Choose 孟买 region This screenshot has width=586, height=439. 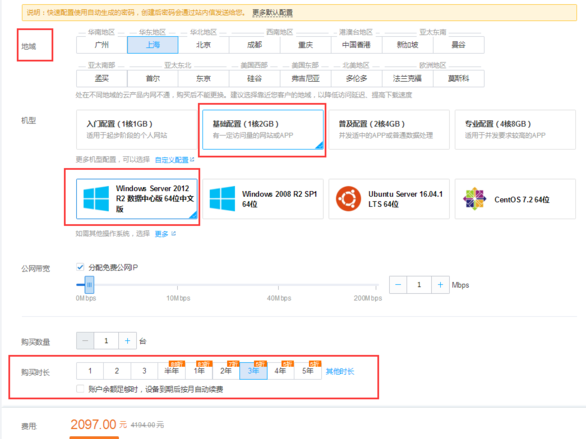102,78
